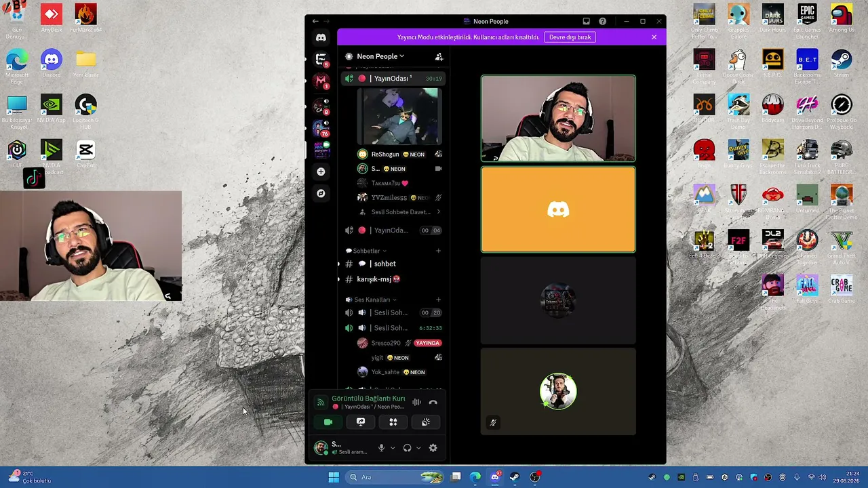Select user Takama7su in voice list
This screenshot has height=488, width=868.
pyautogui.click(x=400, y=183)
